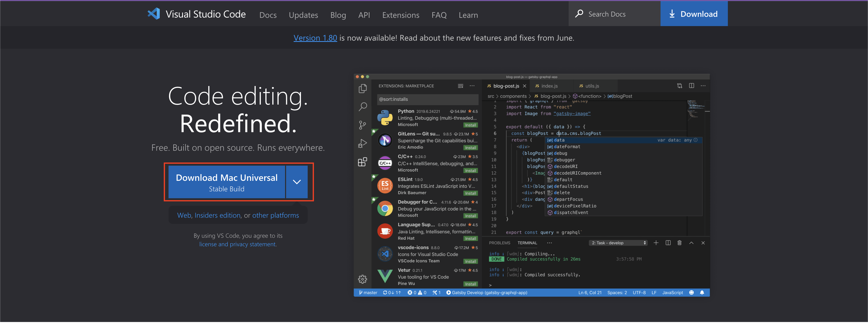This screenshot has height=323, width=868.
Task: Switch to the index.js editor tab
Action: [549, 86]
